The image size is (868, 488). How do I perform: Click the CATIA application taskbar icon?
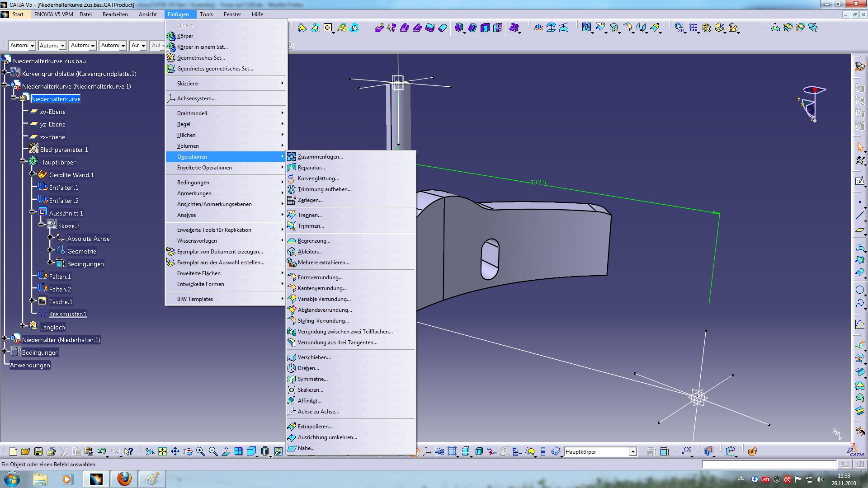pyautogui.click(x=96, y=479)
